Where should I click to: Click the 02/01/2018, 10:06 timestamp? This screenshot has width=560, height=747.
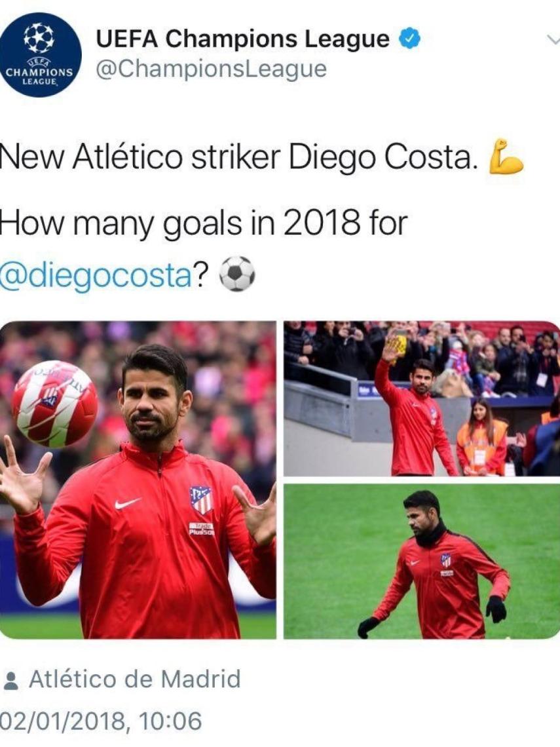(x=101, y=721)
